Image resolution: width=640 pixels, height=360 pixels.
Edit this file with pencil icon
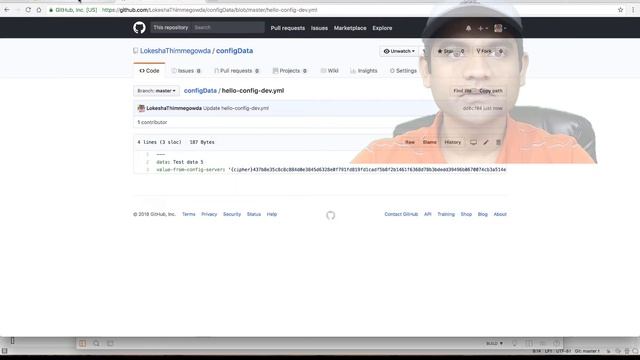486,142
